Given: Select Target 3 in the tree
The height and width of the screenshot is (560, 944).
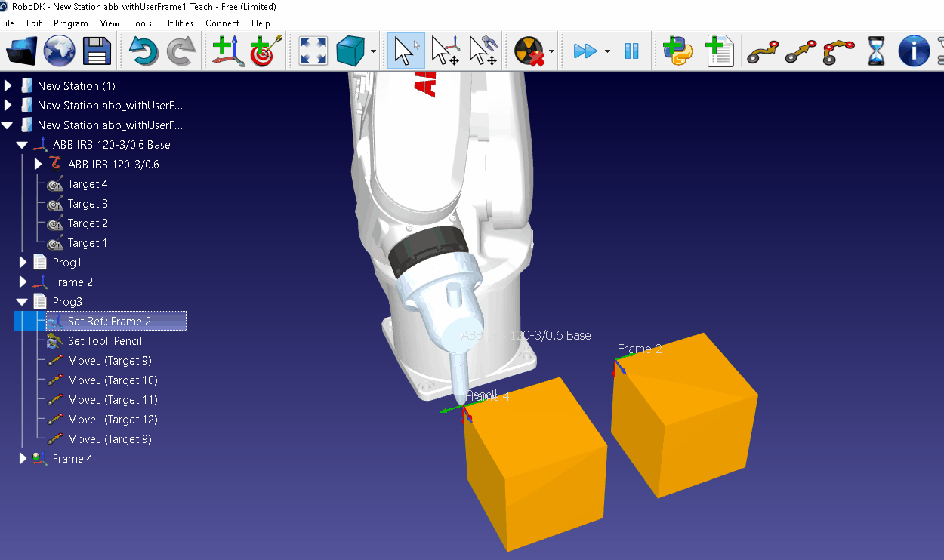Looking at the screenshot, I should coord(88,204).
